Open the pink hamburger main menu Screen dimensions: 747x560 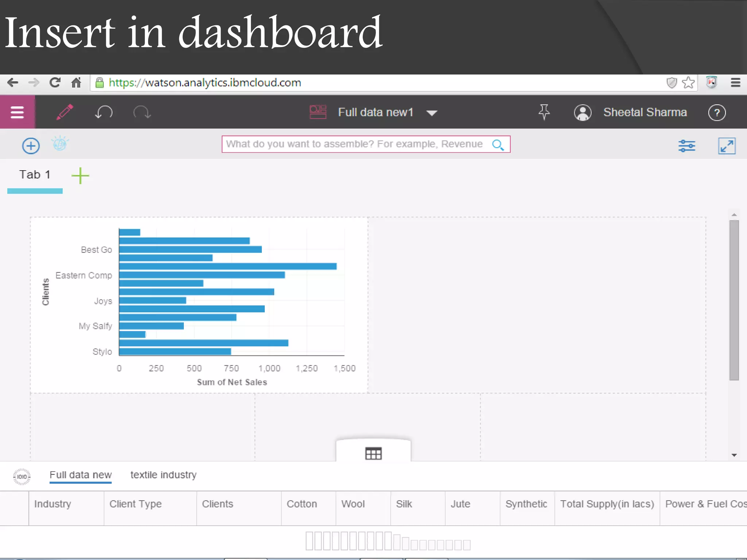17,112
